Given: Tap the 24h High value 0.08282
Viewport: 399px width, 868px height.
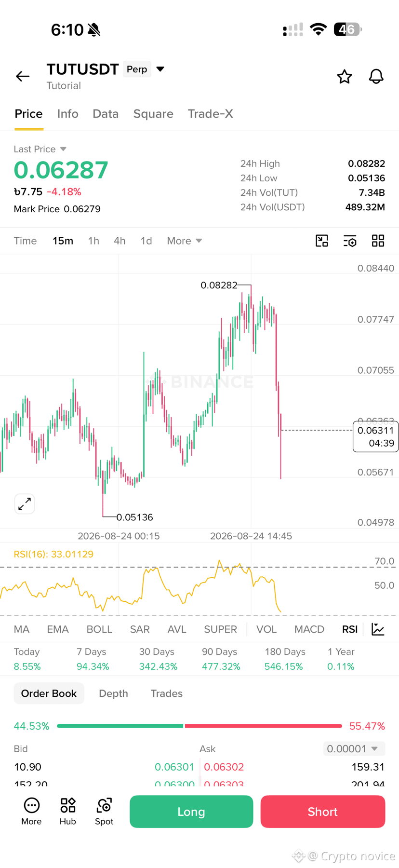Looking at the screenshot, I should point(366,163).
